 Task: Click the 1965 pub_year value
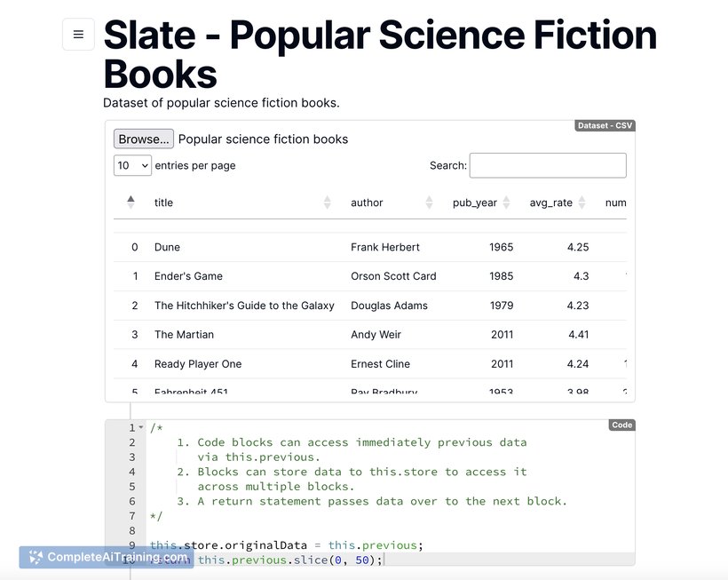tap(501, 247)
